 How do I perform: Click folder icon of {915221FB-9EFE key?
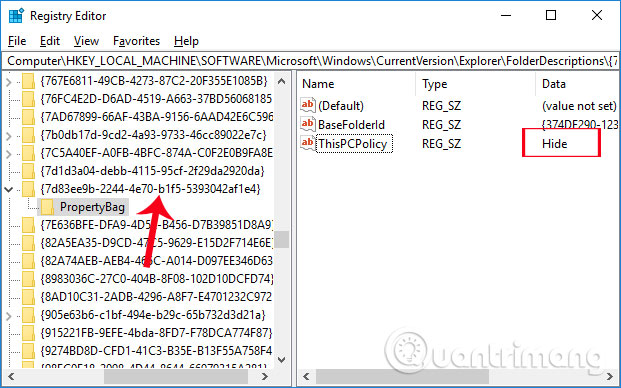(29, 333)
